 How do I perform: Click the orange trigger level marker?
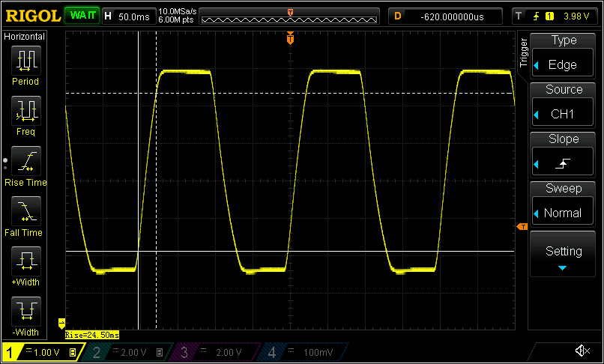522,226
